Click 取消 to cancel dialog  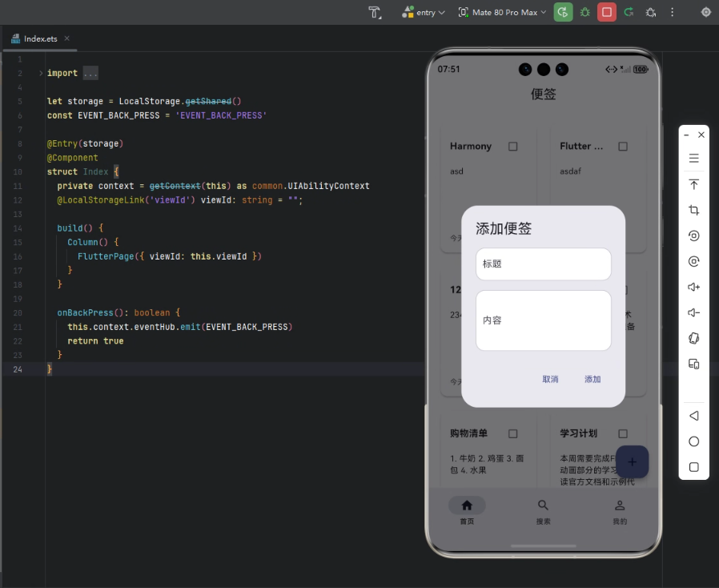(x=550, y=379)
